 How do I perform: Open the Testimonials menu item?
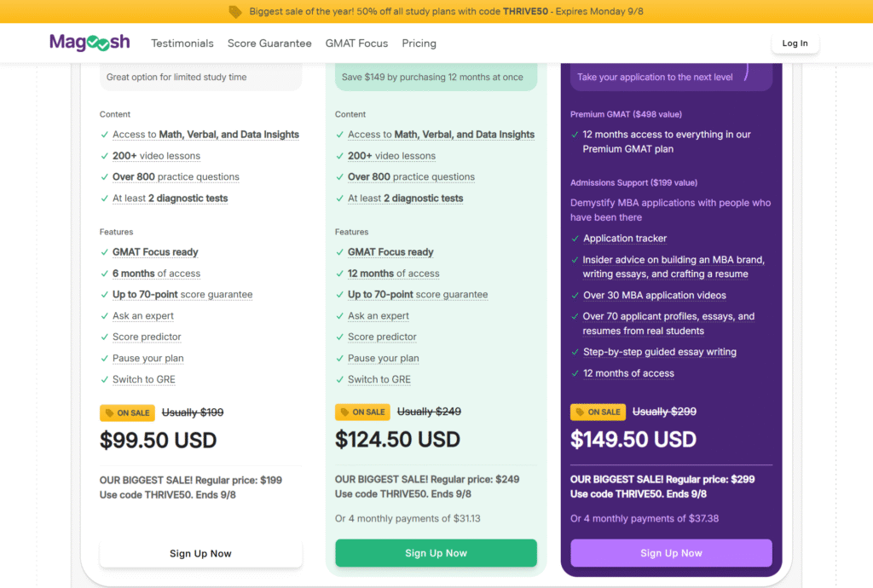[182, 43]
